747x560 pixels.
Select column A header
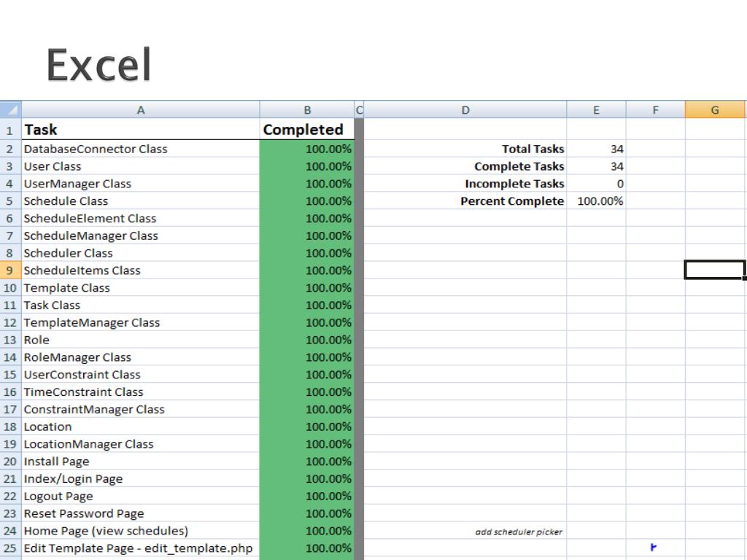(x=141, y=110)
